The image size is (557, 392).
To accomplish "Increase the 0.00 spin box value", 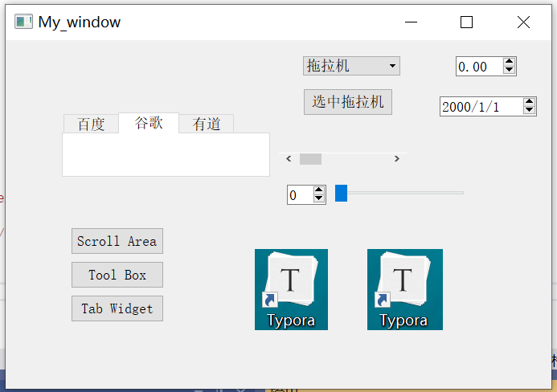I will [x=509, y=61].
